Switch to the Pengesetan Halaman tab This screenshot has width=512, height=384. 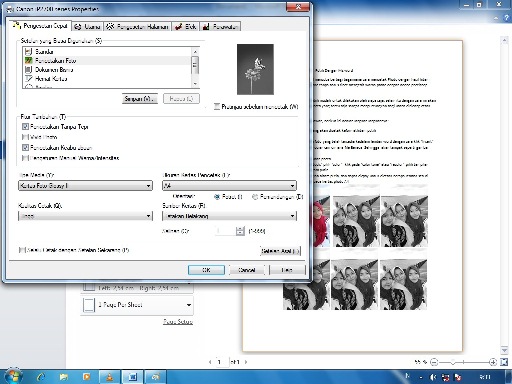point(138,27)
